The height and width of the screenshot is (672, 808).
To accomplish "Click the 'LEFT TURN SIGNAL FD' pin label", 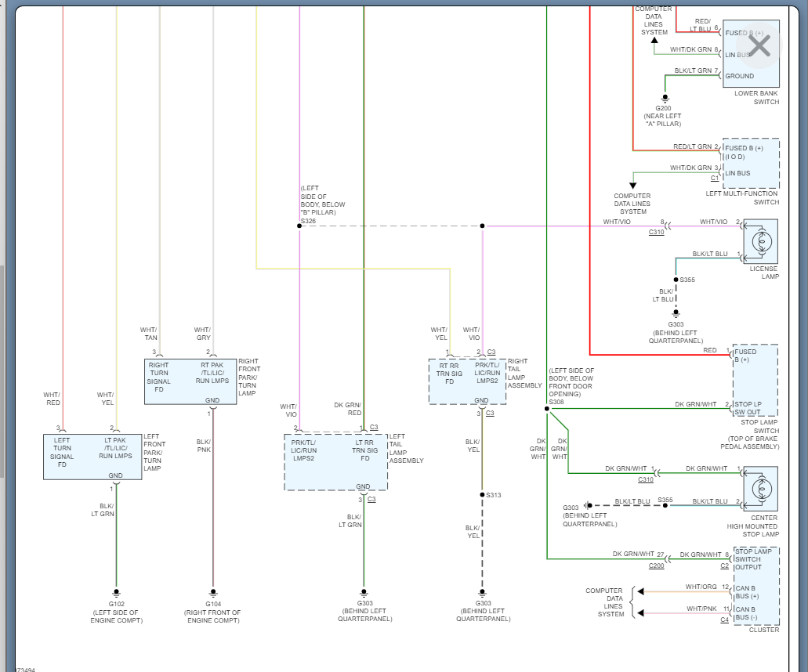I will pos(62,452).
